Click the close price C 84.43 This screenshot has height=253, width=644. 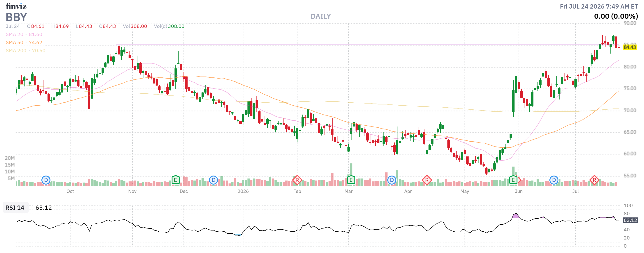point(107,26)
